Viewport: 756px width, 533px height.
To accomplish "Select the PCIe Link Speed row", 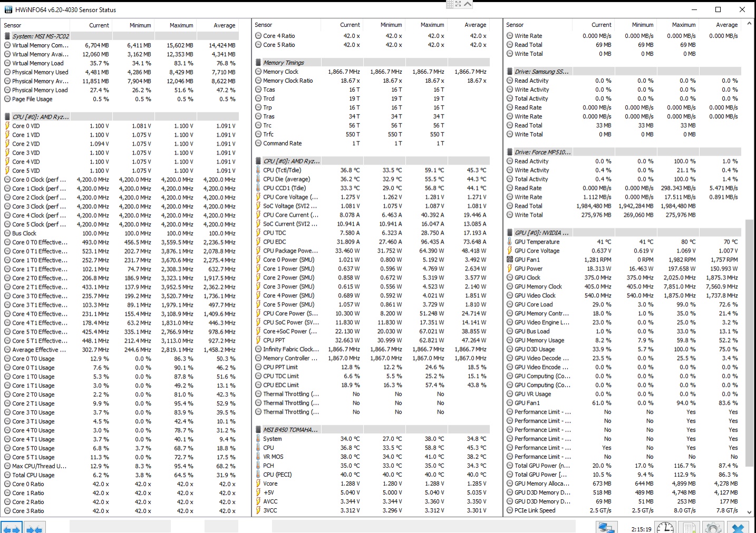I will click(623, 510).
